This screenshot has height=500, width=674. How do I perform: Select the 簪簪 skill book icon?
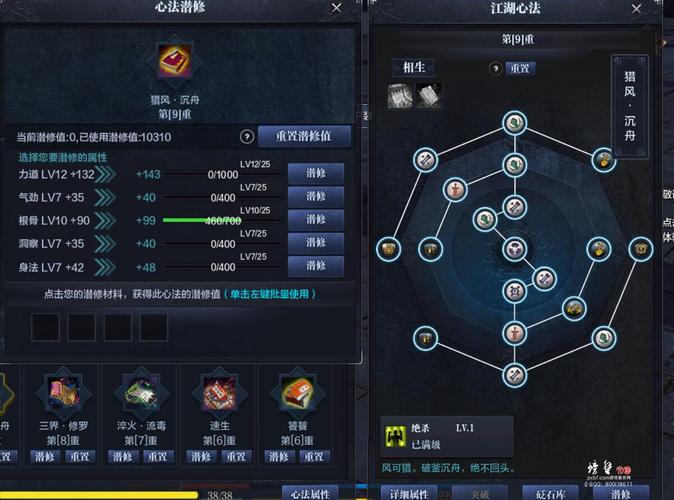(x=297, y=393)
